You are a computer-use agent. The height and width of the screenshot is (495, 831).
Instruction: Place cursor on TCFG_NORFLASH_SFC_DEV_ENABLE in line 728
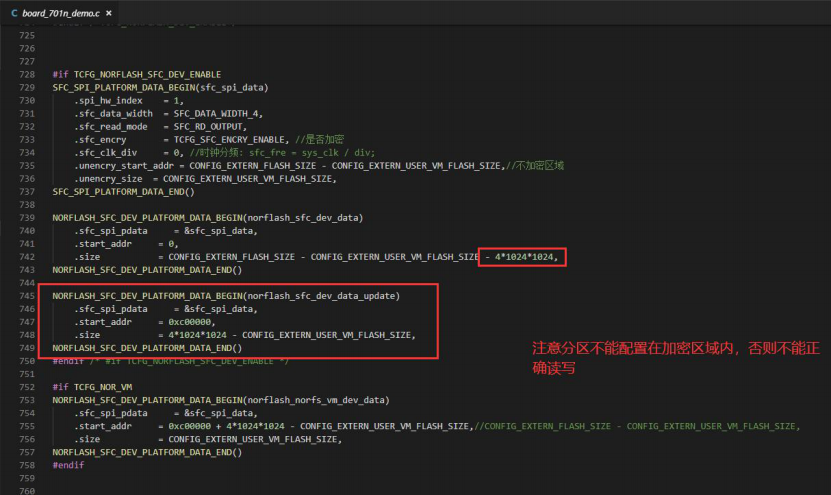click(x=147, y=75)
